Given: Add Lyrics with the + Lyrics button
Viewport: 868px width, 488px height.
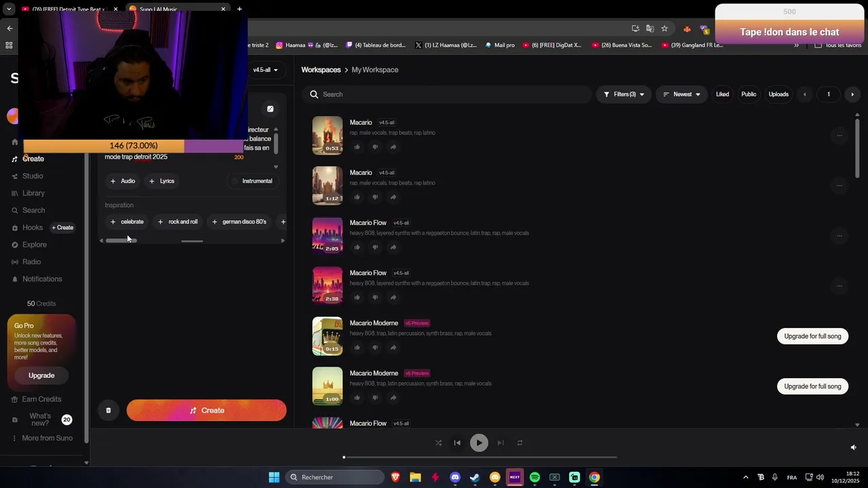Looking at the screenshot, I should pyautogui.click(x=162, y=181).
